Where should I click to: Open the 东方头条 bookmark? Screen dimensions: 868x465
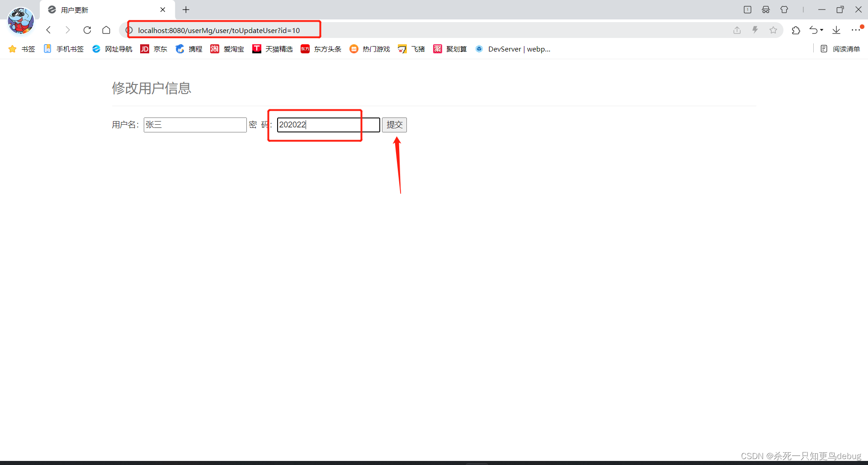coord(321,49)
